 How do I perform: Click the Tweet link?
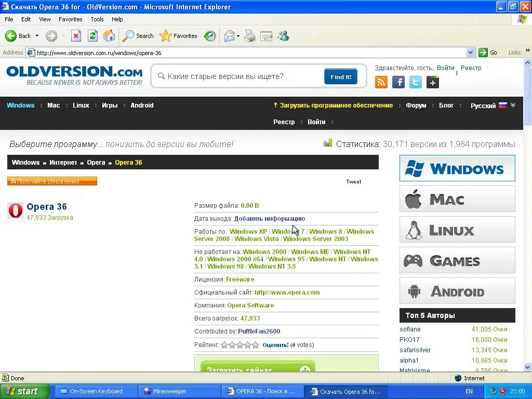pos(353,181)
